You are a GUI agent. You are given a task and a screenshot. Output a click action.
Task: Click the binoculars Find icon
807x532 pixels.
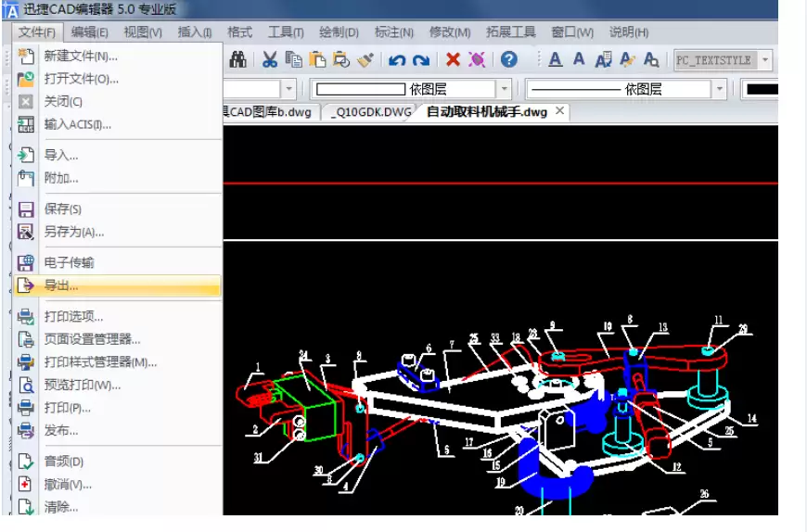(238, 60)
